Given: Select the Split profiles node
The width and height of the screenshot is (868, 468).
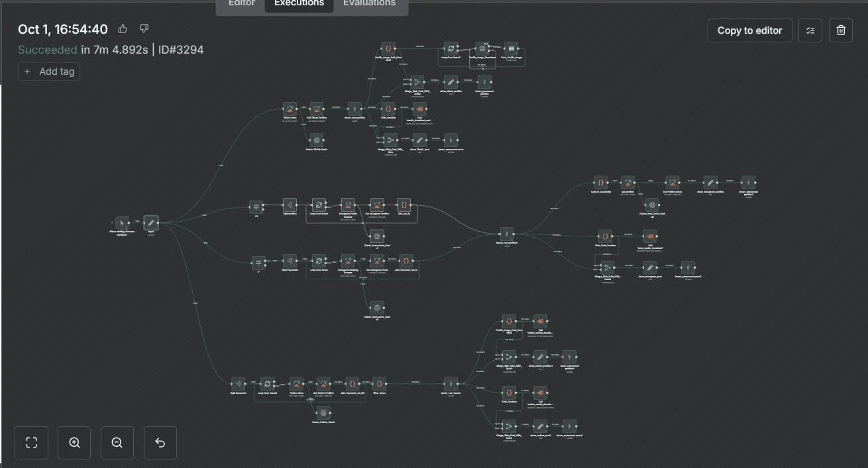Looking at the screenshot, I should click(290, 206).
